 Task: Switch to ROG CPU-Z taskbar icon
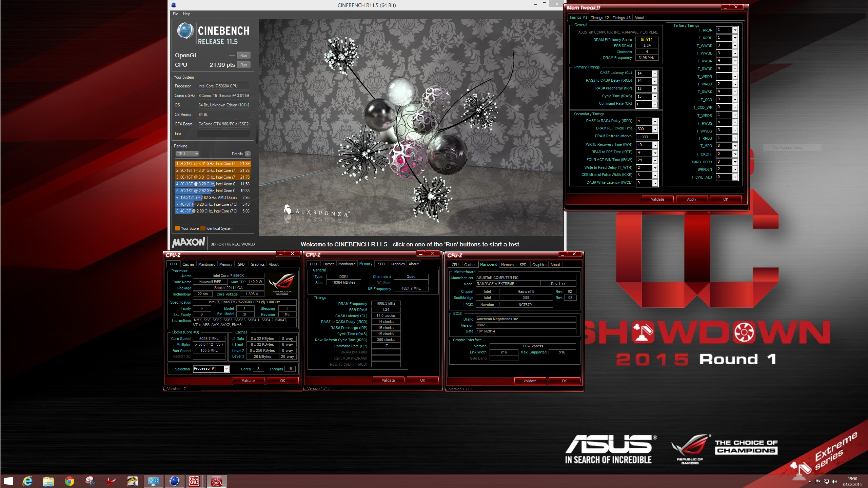point(195,481)
